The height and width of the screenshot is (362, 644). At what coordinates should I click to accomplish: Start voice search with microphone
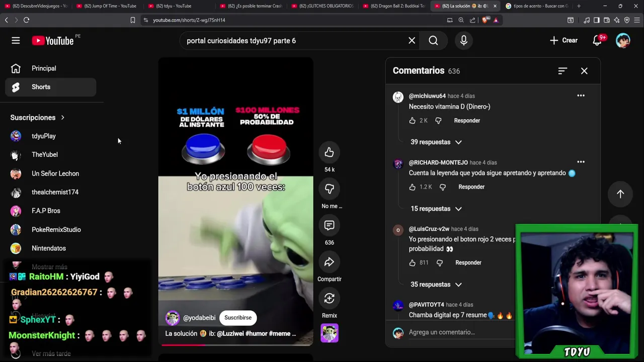click(x=464, y=41)
